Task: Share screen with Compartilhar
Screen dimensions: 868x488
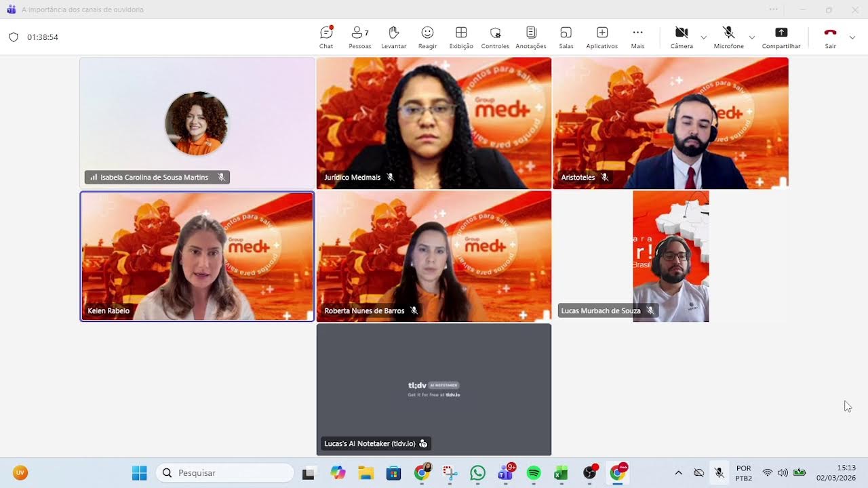Action: pyautogui.click(x=781, y=37)
